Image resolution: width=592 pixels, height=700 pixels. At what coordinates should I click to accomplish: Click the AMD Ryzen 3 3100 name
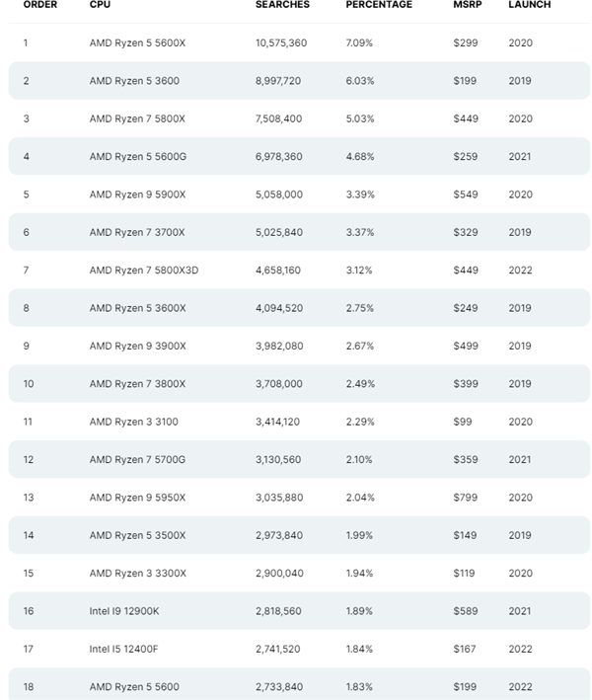pos(131,422)
